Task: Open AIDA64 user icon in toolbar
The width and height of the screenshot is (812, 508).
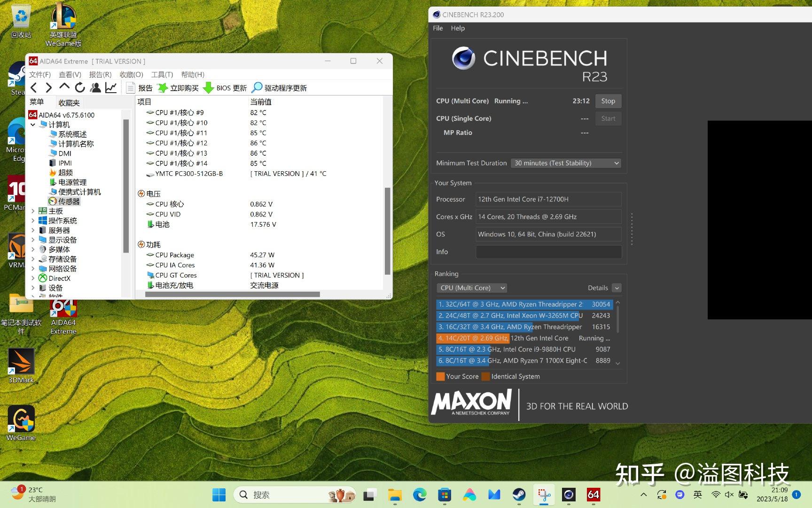Action: pyautogui.click(x=95, y=87)
